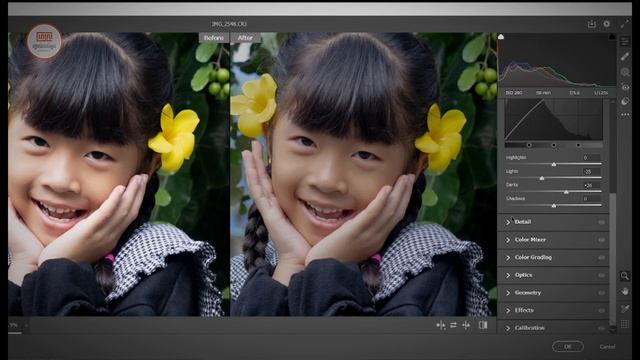The image size is (640, 360).
Task: Click the Darks value field
Action: click(591, 185)
